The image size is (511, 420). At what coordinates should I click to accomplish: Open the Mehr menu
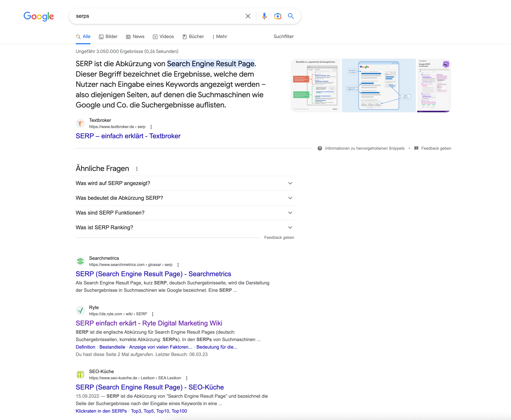coord(220,37)
